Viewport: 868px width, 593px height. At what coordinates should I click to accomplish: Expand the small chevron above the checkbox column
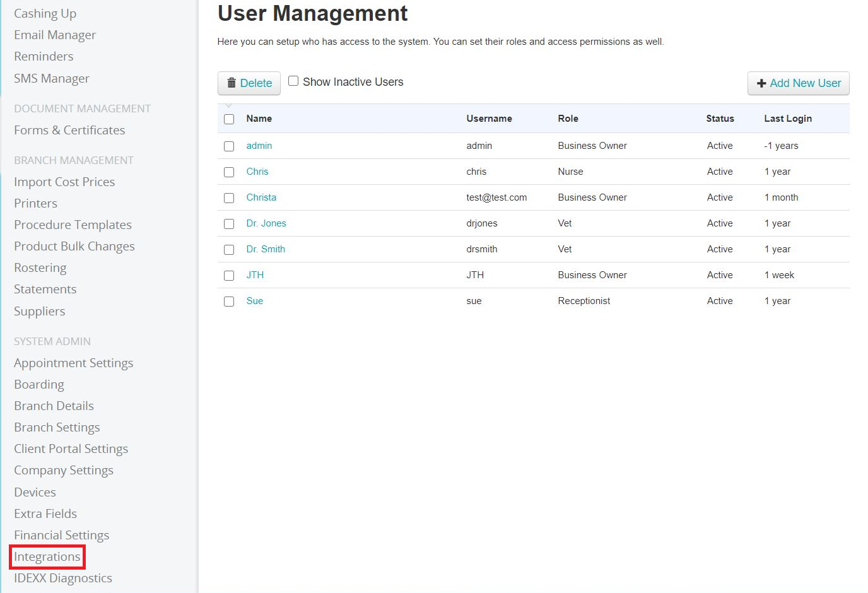pos(229,105)
